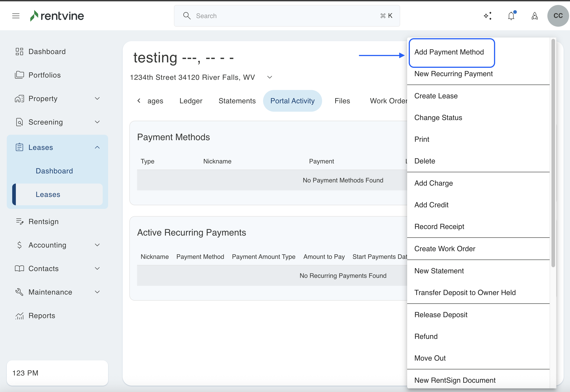570x392 pixels.
Task: Click the notifications bell icon
Action: pos(511,16)
